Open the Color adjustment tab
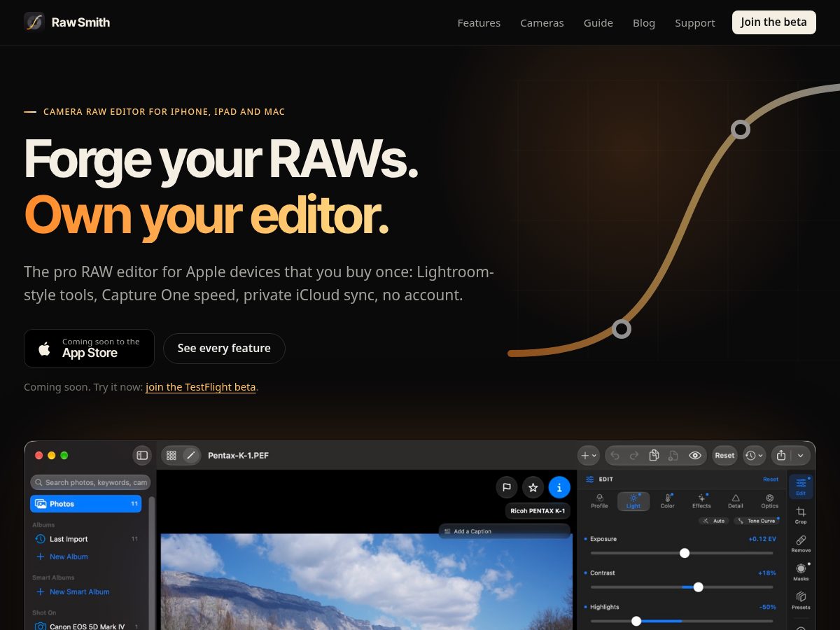 668,501
